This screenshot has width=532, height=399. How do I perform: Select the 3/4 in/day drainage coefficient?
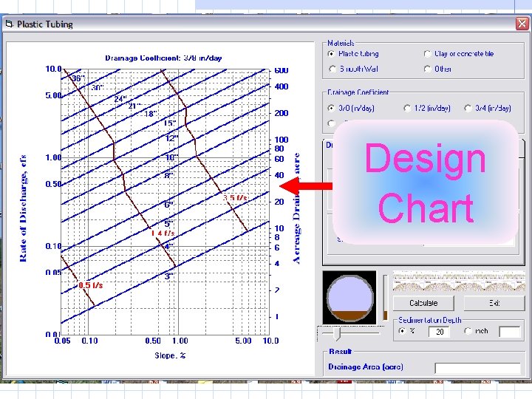coord(468,108)
